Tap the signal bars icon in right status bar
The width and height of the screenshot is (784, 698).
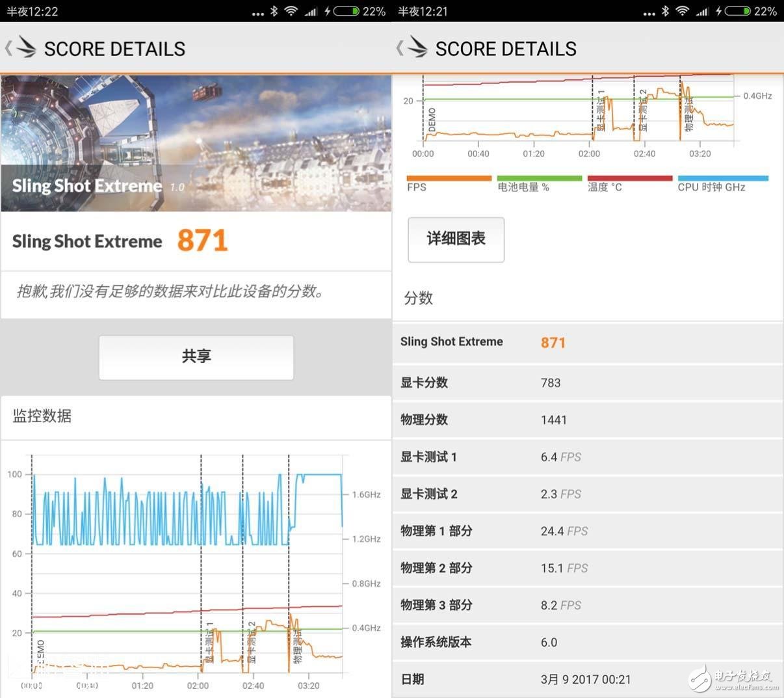[x=702, y=11]
